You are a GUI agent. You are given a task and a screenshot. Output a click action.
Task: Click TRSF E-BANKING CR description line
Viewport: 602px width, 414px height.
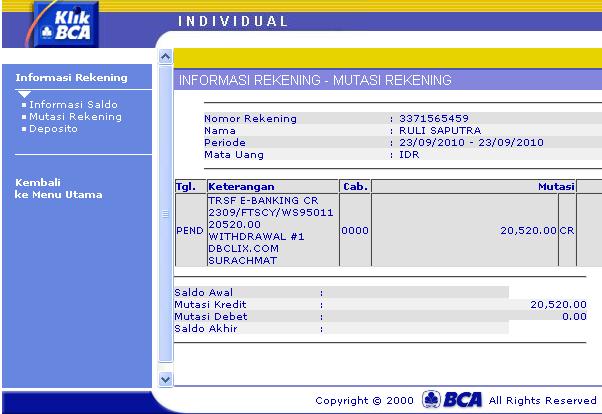point(263,200)
